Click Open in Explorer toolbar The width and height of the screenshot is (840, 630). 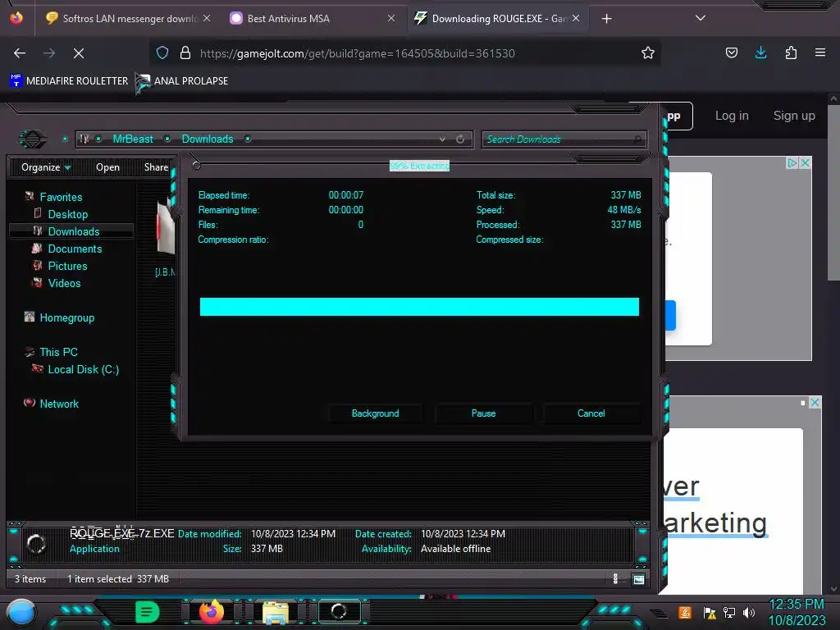point(107,167)
